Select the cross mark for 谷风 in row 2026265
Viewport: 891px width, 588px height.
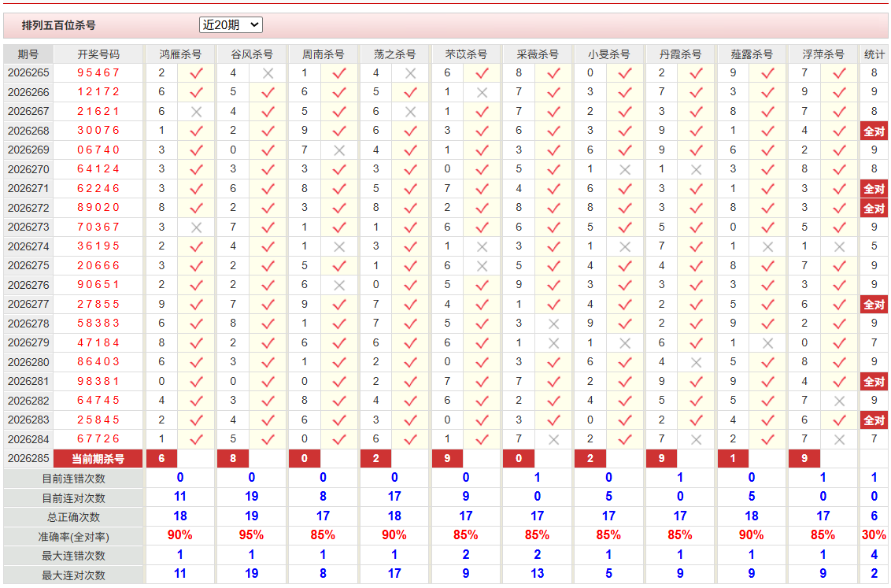point(268,73)
